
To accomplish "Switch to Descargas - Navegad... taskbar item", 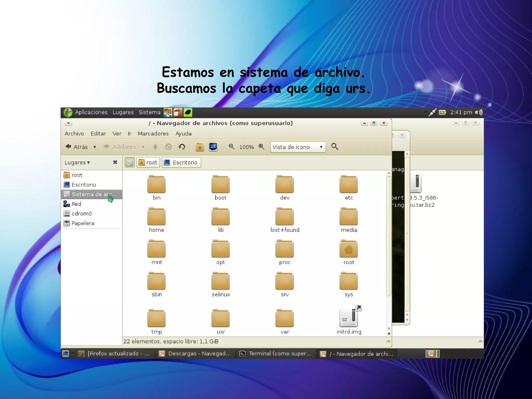I will [196, 354].
